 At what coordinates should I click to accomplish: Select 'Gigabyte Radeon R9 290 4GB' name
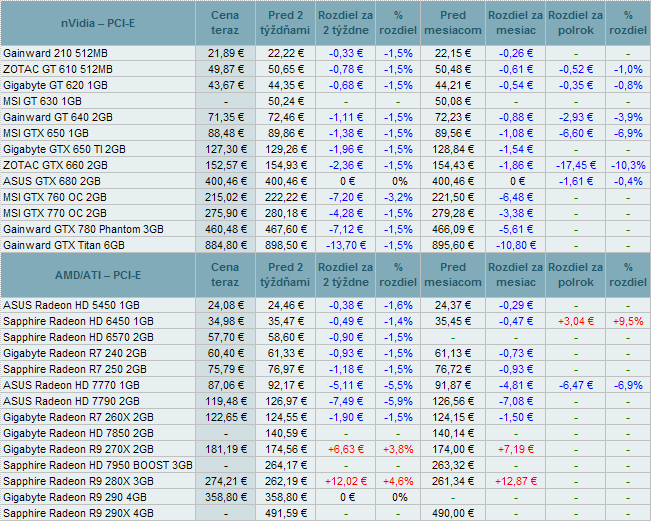coord(75,497)
